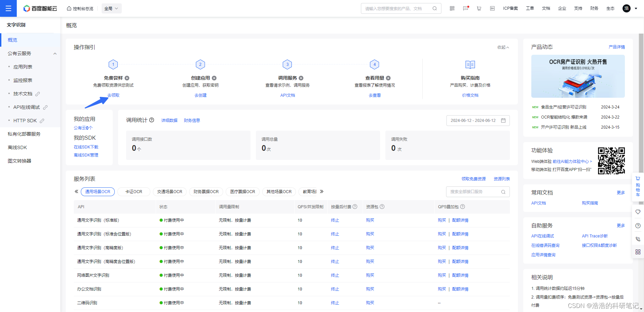Click the play icon beside 免费尝鲜

pos(127,78)
